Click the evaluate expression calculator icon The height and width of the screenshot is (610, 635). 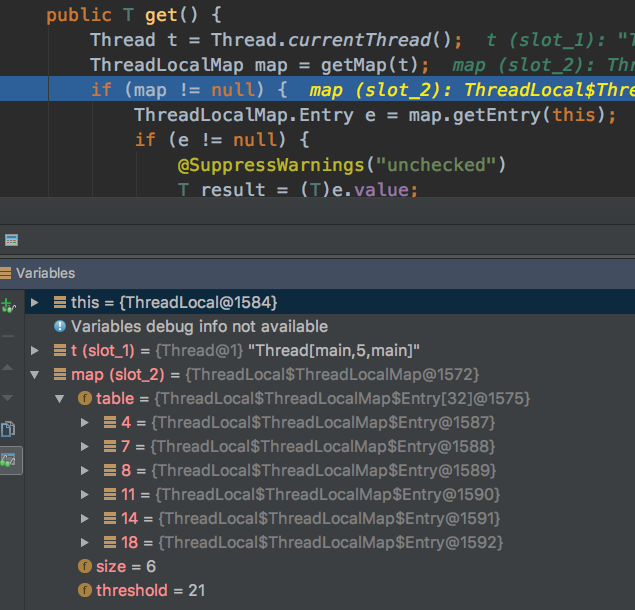pyautogui.click(x=11, y=240)
